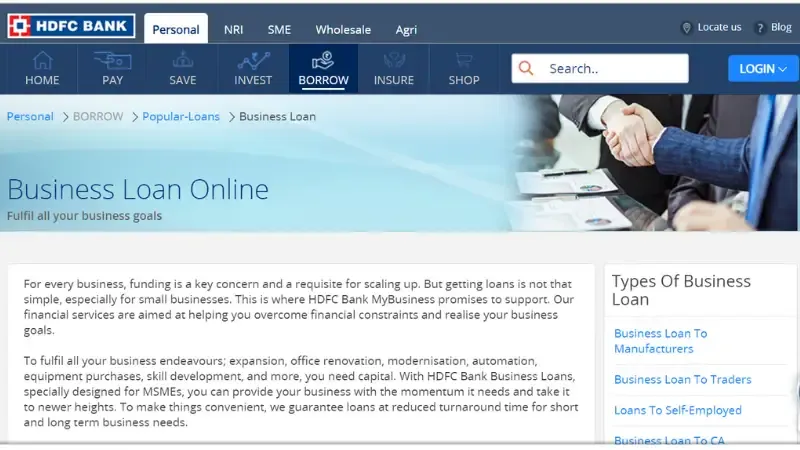This screenshot has width=800, height=450.
Task: Open Business Loan To CA link
Action: point(669,440)
